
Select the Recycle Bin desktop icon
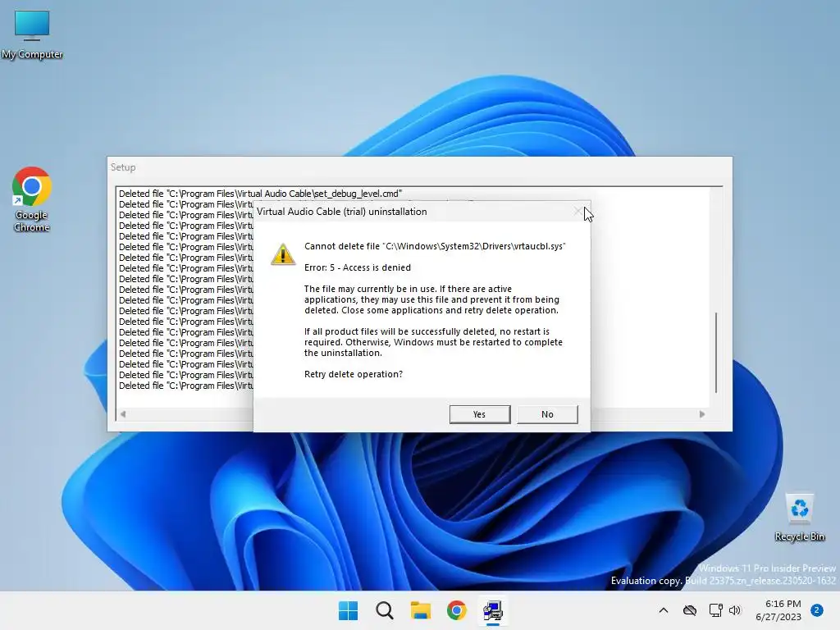(799, 518)
